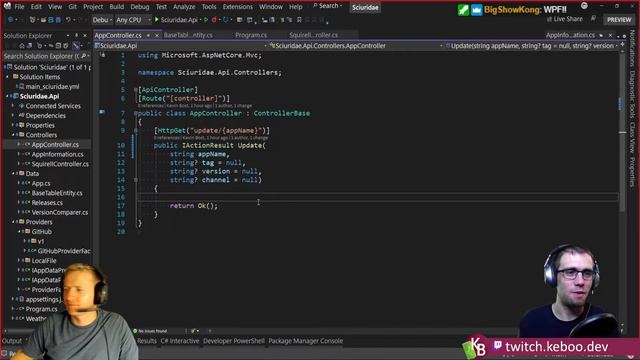Viewport: 640px width, 360px height.
Task: Click the highlighted wrench icon in Solution Explorer toolbar
Action: tap(76, 46)
